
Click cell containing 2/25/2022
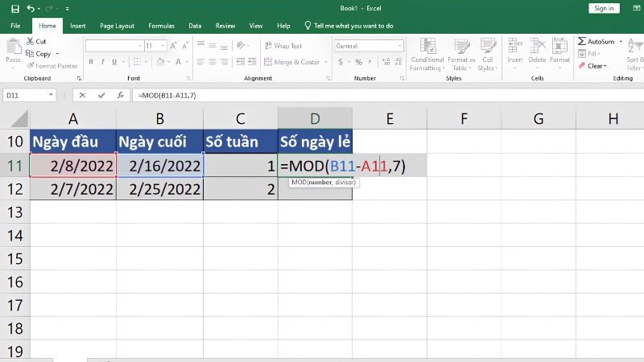(x=159, y=189)
